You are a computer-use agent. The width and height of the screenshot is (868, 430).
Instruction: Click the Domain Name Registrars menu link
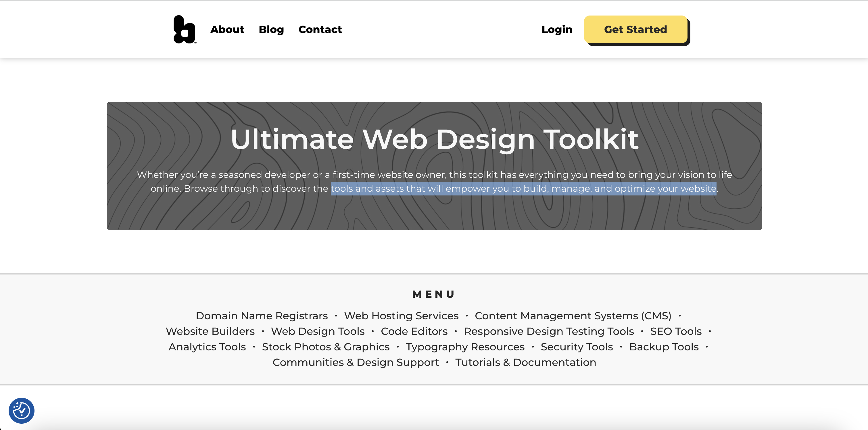tap(262, 315)
